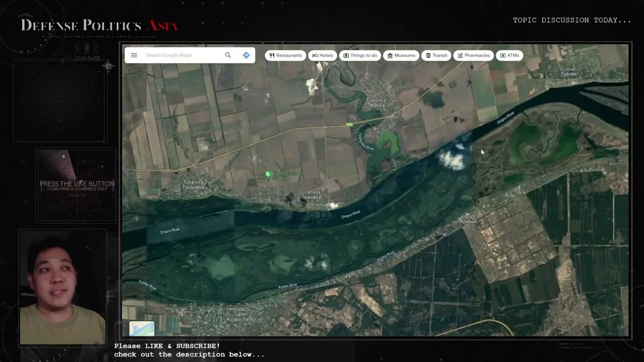
Task: Show ATMs on the map
Action: [x=510, y=55]
